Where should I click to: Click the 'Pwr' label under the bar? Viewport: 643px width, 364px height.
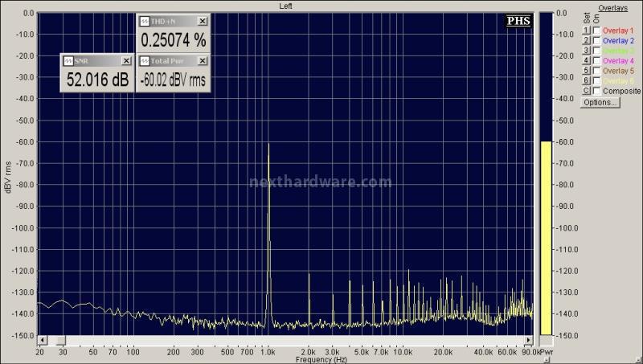click(x=547, y=352)
